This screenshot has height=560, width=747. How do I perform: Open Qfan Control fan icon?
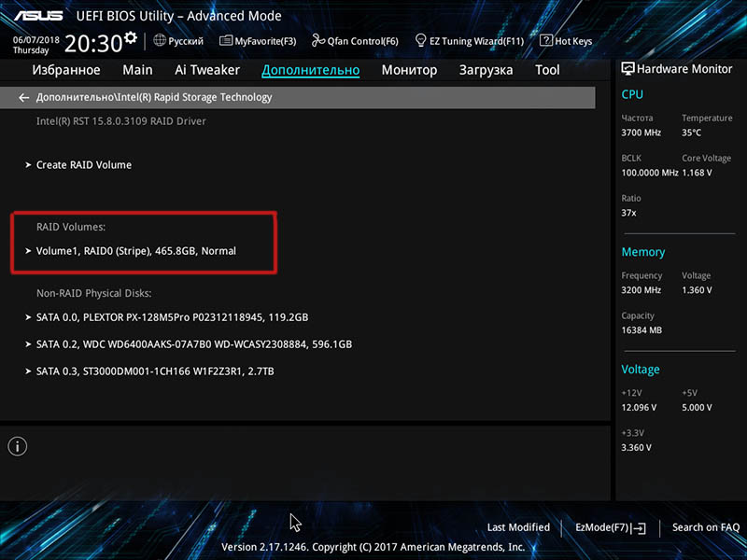[x=318, y=40]
